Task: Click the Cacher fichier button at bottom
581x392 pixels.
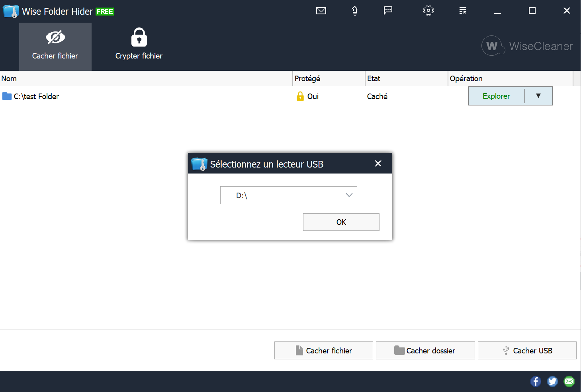Action: coord(324,351)
